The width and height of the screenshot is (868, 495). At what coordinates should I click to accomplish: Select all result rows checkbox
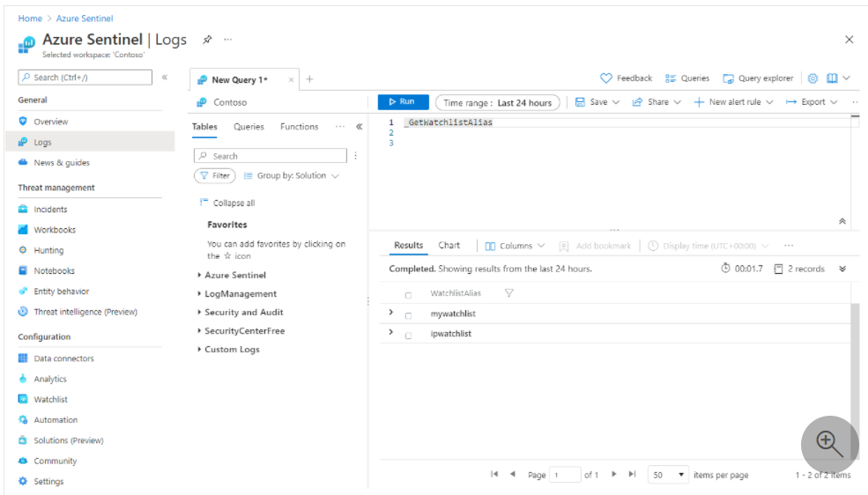409,295
